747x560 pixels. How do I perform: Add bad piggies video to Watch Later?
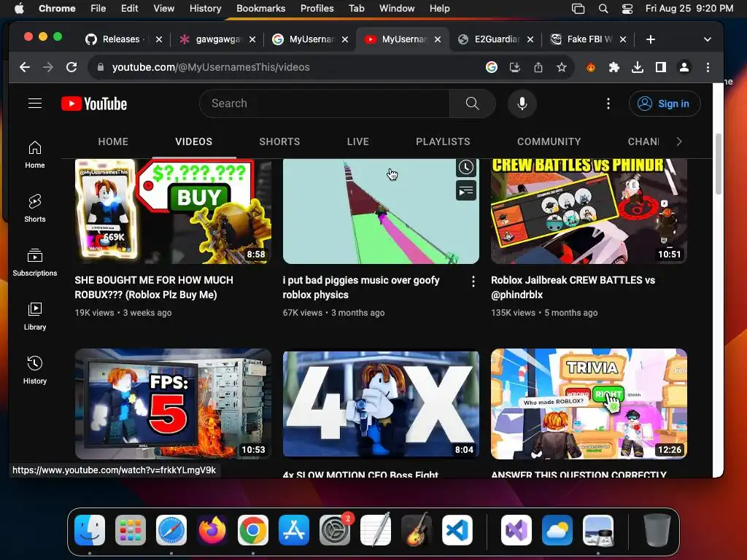(466, 167)
